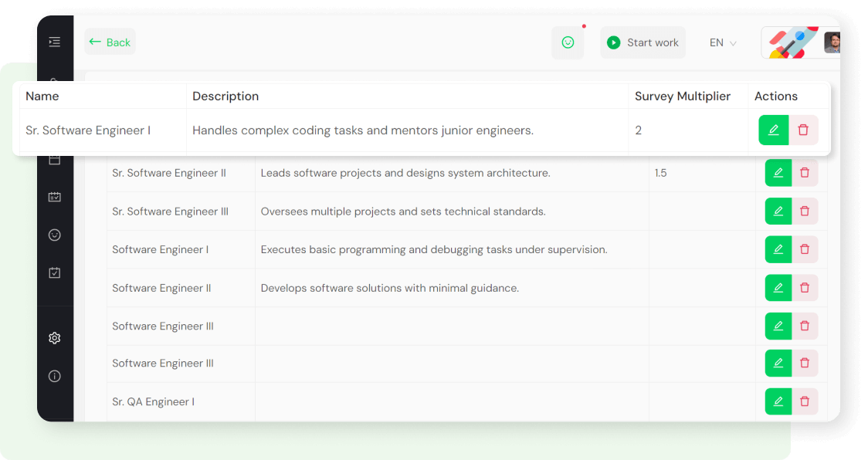Open the smiley mood icon with notification dot
The height and width of the screenshot is (460, 868).
[x=568, y=42]
